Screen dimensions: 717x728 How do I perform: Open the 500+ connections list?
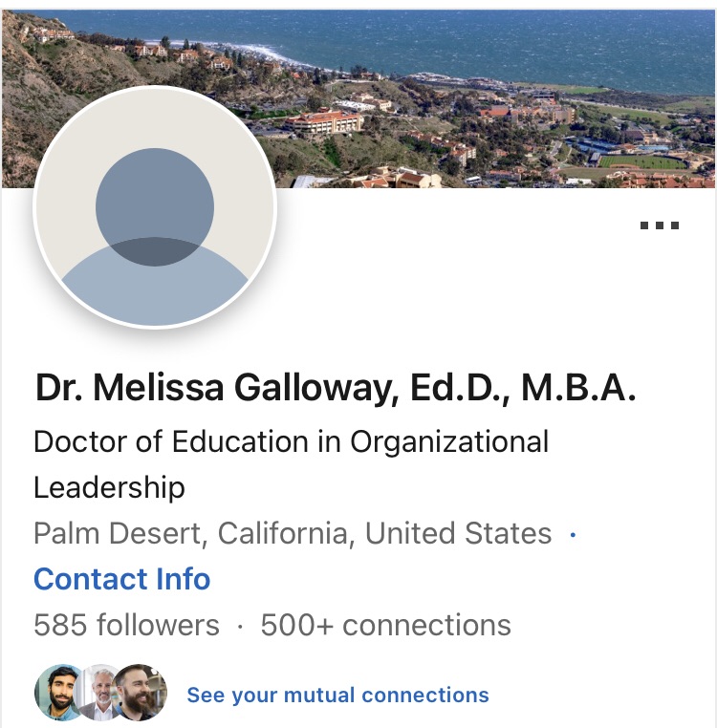tap(385, 626)
